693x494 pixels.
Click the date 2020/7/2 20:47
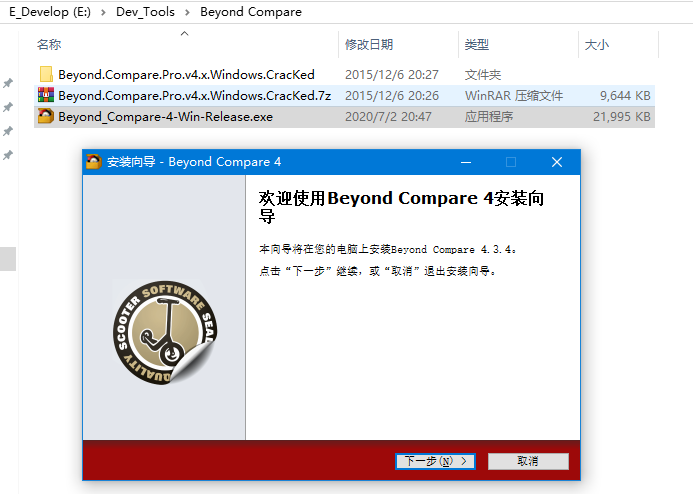point(388,117)
